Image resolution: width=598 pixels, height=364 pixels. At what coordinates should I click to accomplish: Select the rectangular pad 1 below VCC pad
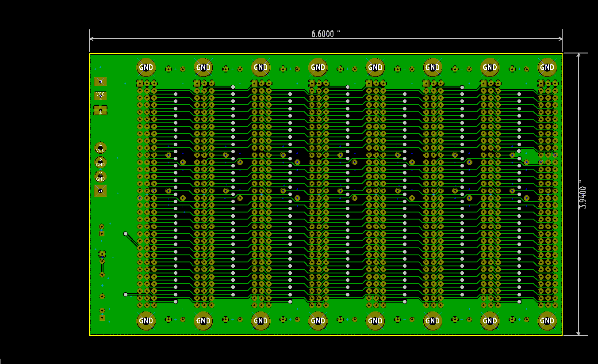(x=100, y=110)
